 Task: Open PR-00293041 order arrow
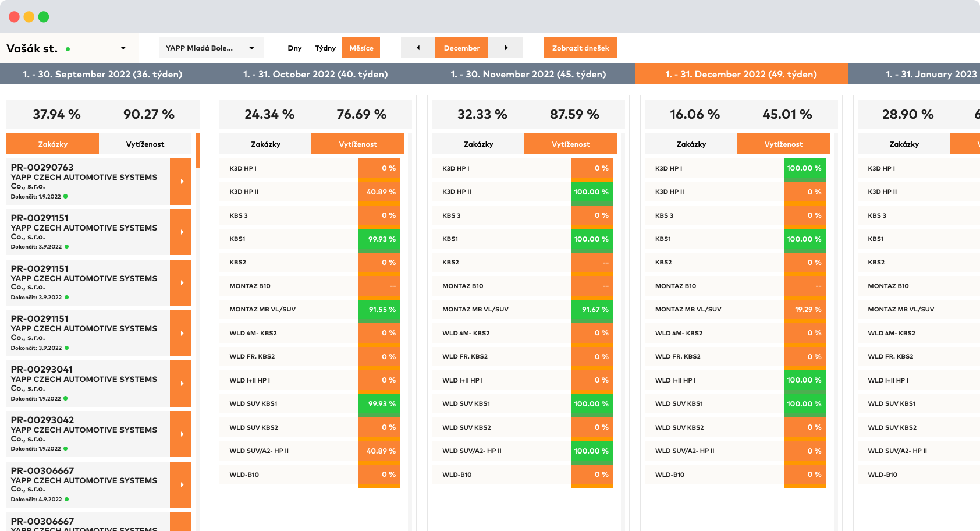181,384
